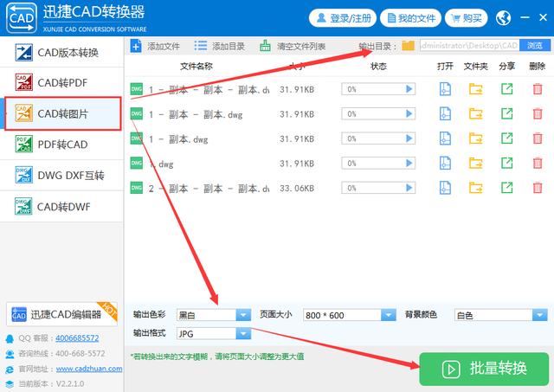Select file name '1 - 副本.dwg'

[178, 139]
